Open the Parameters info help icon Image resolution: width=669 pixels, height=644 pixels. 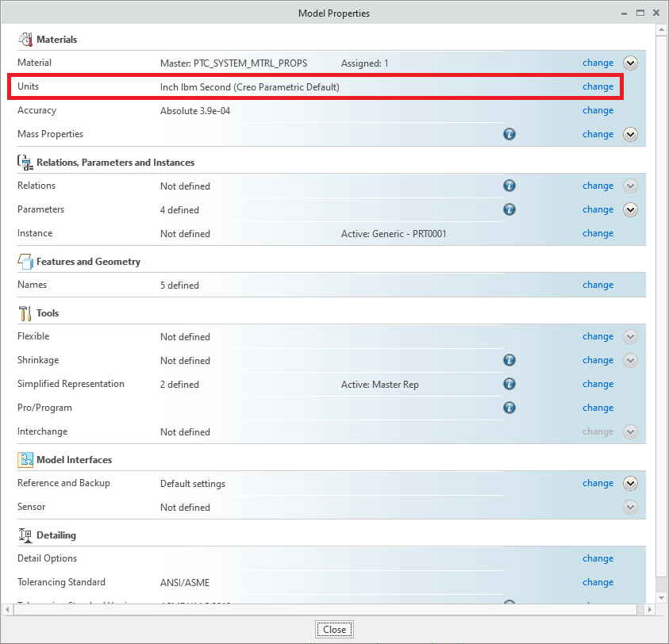[x=509, y=209]
